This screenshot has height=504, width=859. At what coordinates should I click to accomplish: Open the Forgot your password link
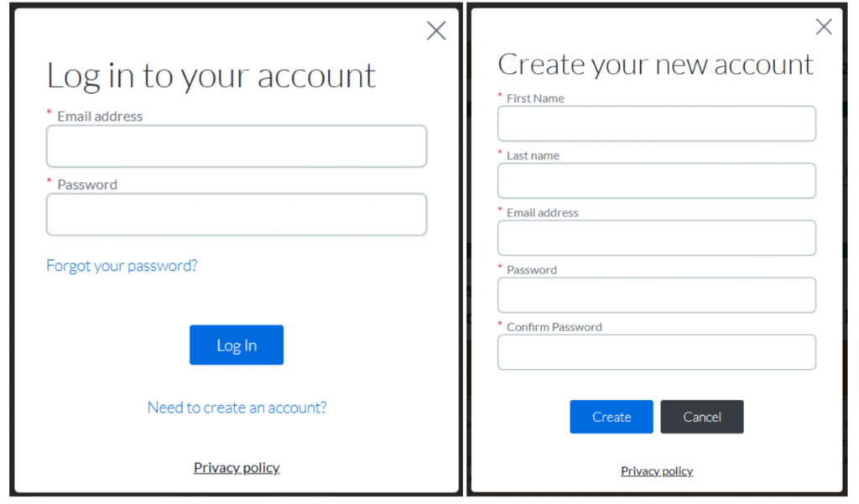122,266
